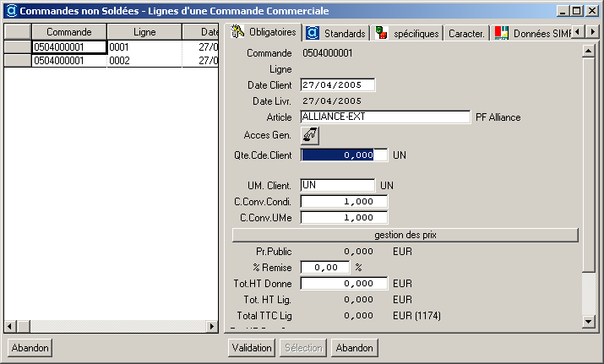Viewport: 604px width, 364px height.
Task: Open the spécifiques tab
Action: tap(408, 33)
